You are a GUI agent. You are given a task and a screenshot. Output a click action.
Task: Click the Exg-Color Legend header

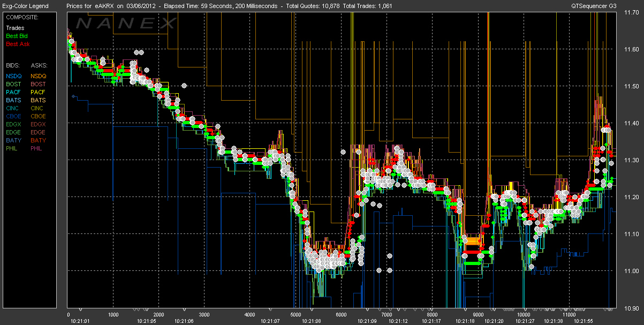[25, 6]
